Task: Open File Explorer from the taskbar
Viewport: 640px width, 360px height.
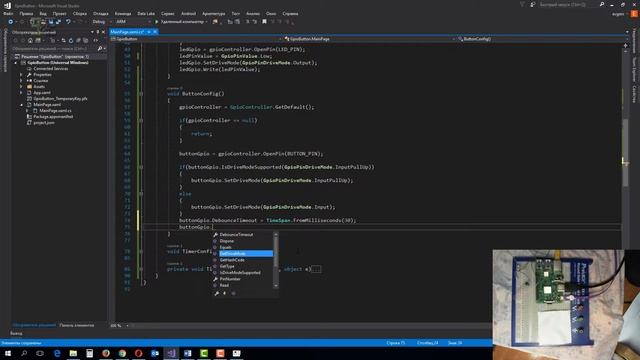Action: click(x=73, y=353)
